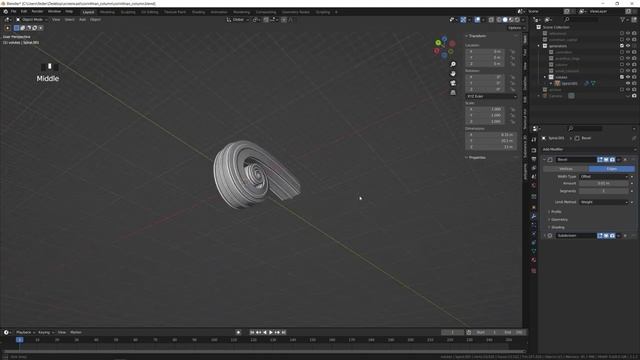Open the Help menu
The height and width of the screenshot is (360, 640).
(x=69, y=11)
